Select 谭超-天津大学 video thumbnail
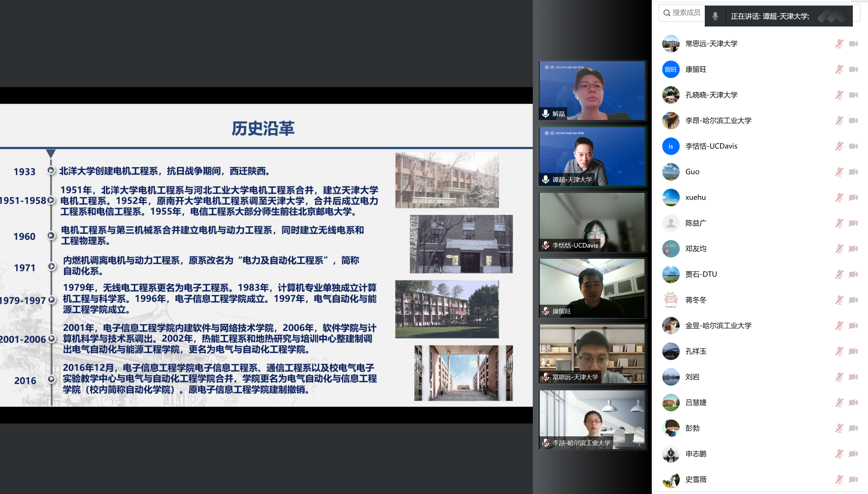 coord(592,156)
